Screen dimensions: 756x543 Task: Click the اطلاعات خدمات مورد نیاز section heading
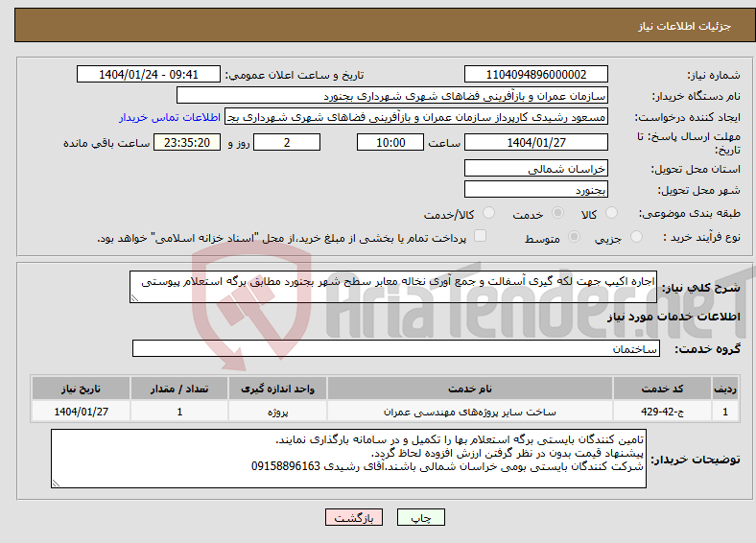[673, 317]
